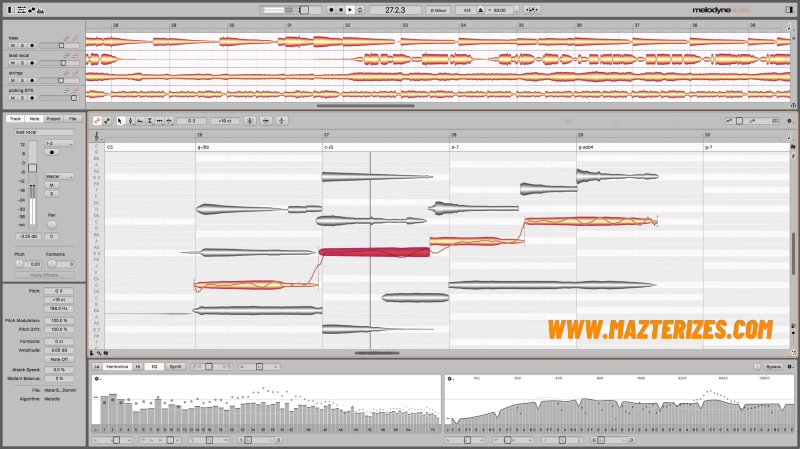Arm record on the bass track
The height and width of the screenshot is (449, 800).
point(32,45)
